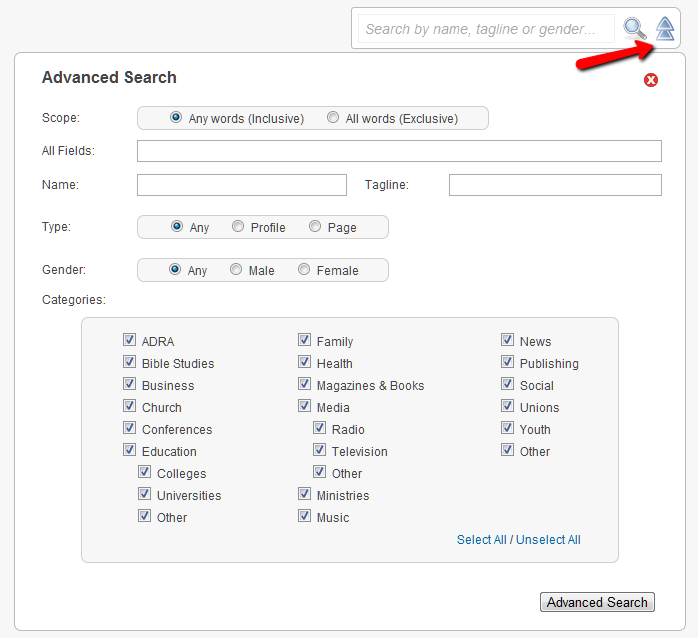Select the All words (Exclusive) scope option
The height and width of the screenshot is (638, 698).
[333, 118]
